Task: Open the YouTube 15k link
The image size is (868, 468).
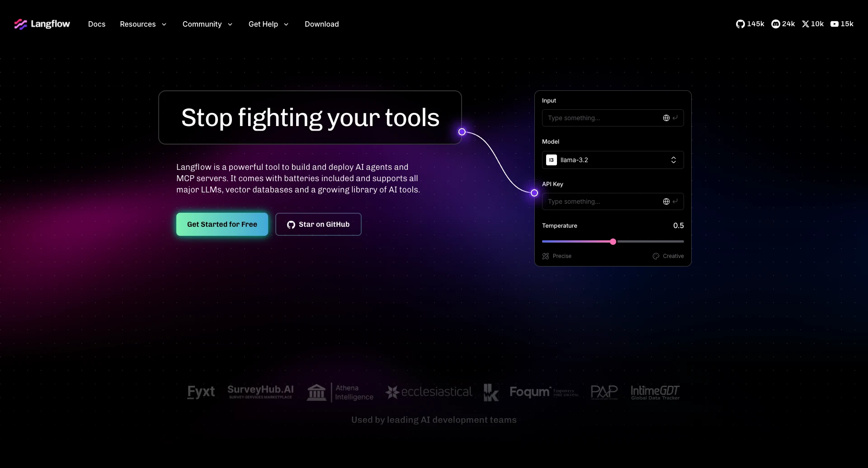Action: click(842, 24)
